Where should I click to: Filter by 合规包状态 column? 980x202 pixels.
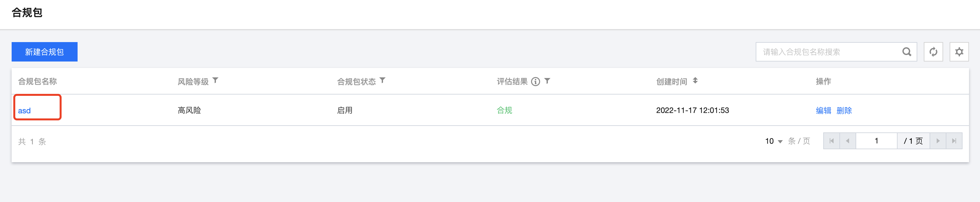click(x=383, y=80)
